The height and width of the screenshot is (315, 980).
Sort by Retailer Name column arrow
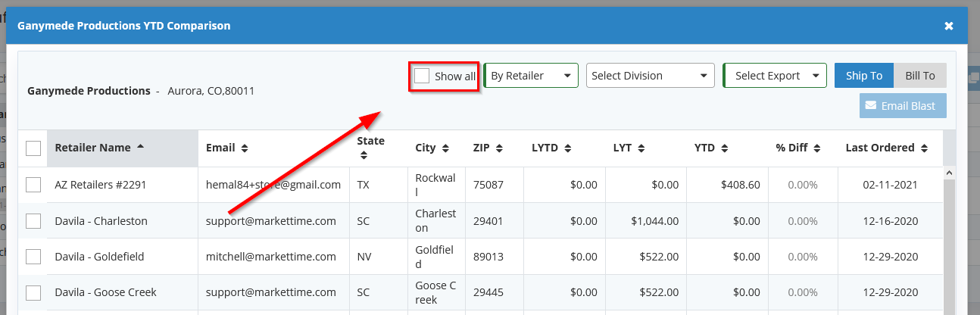pos(141,148)
